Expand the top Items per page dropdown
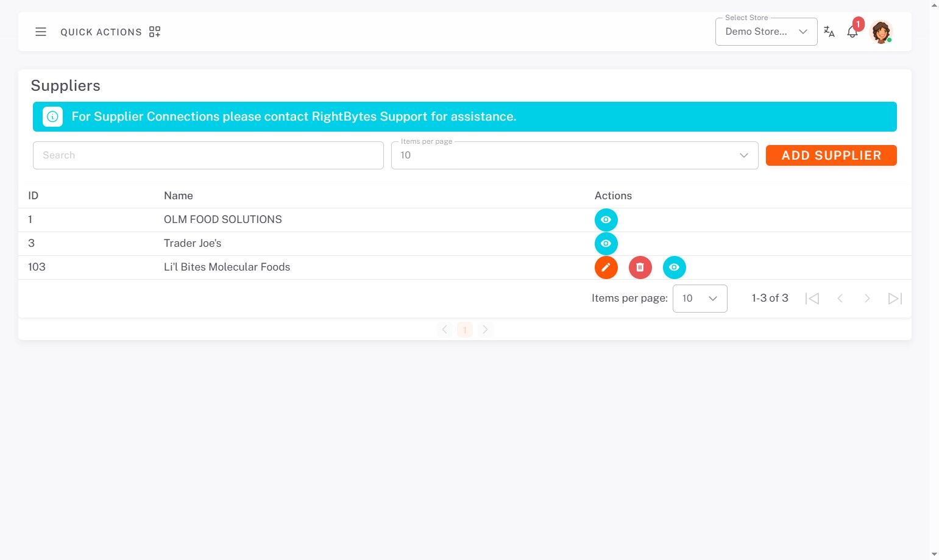The width and height of the screenshot is (939, 560). (x=575, y=155)
